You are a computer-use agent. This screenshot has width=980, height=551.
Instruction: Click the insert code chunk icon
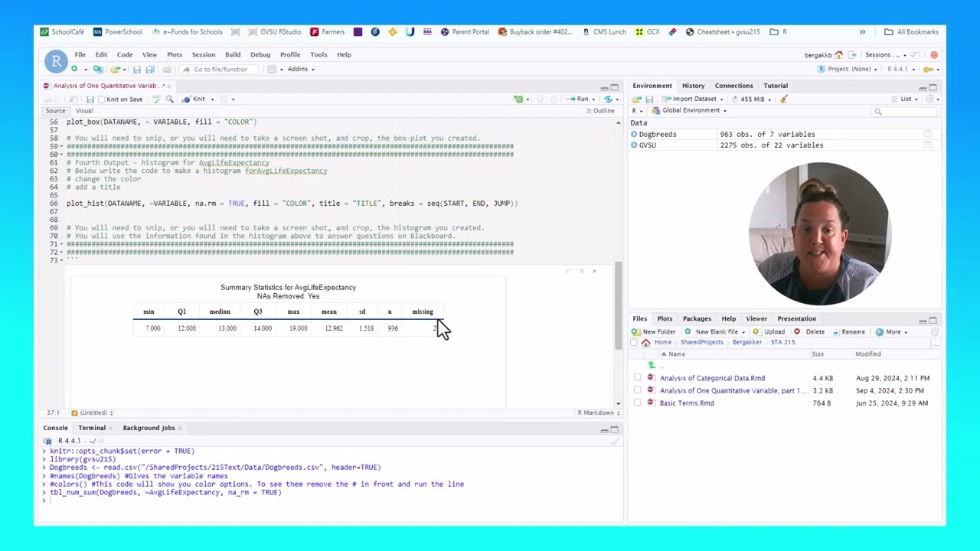coord(521,99)
